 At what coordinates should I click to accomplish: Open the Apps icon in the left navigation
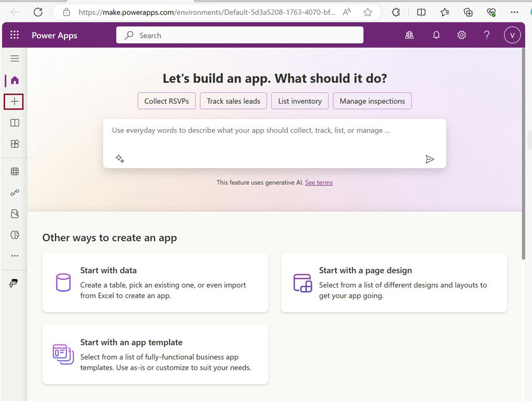pos(14,143)
